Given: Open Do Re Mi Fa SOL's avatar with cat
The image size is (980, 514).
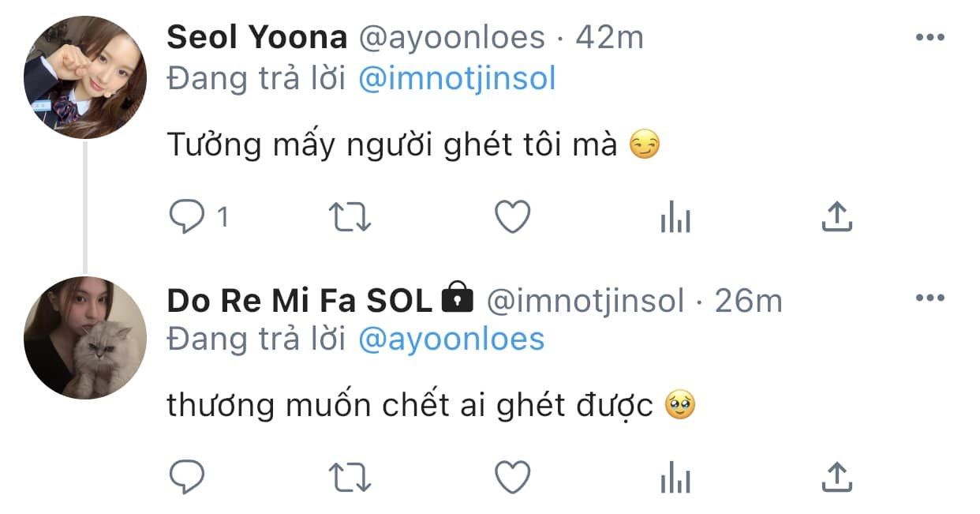Looking at the screenshot, I should tap(85, 338).
